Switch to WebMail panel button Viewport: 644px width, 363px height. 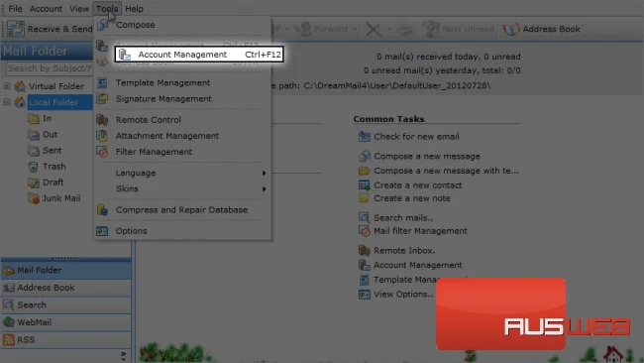65,322
